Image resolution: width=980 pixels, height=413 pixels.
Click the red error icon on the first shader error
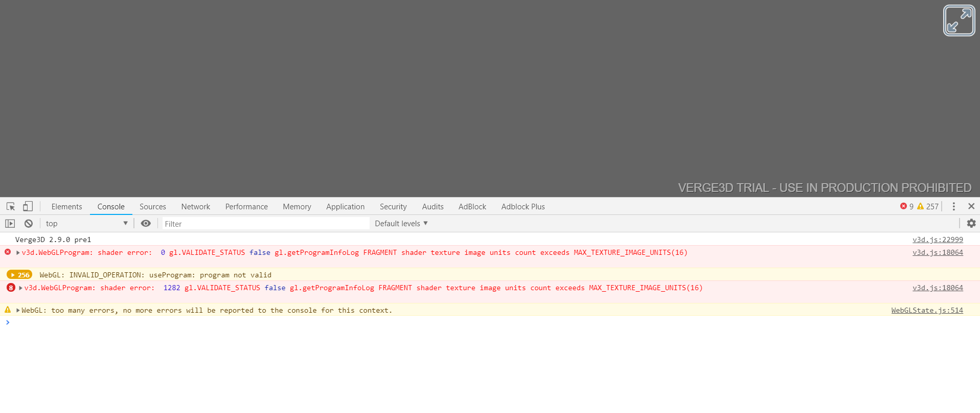(8, 252)
